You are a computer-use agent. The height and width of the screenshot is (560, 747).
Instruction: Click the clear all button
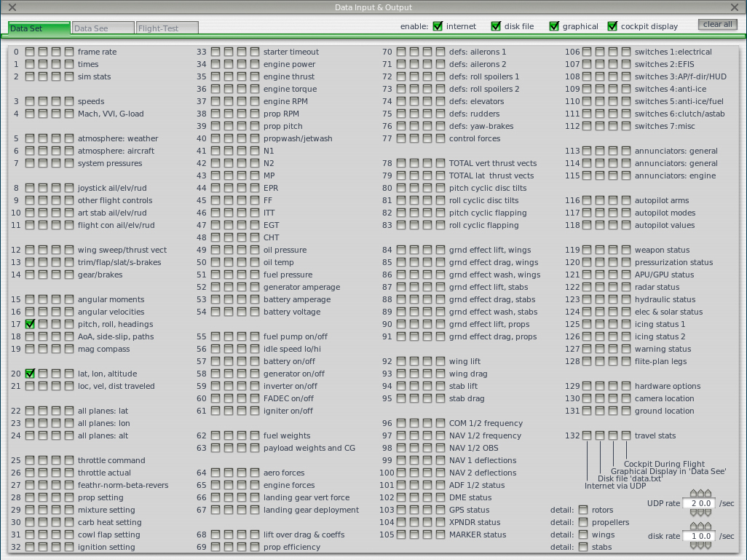coord(717,24)
